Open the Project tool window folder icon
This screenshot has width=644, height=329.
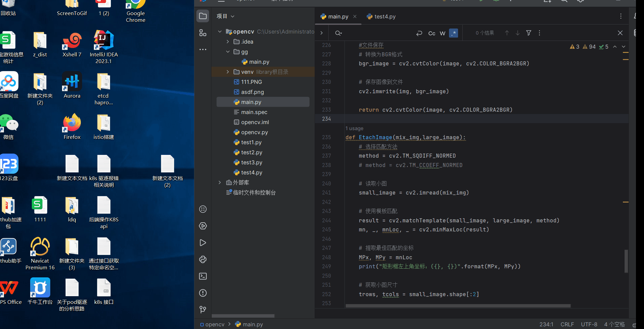[203, 16]
